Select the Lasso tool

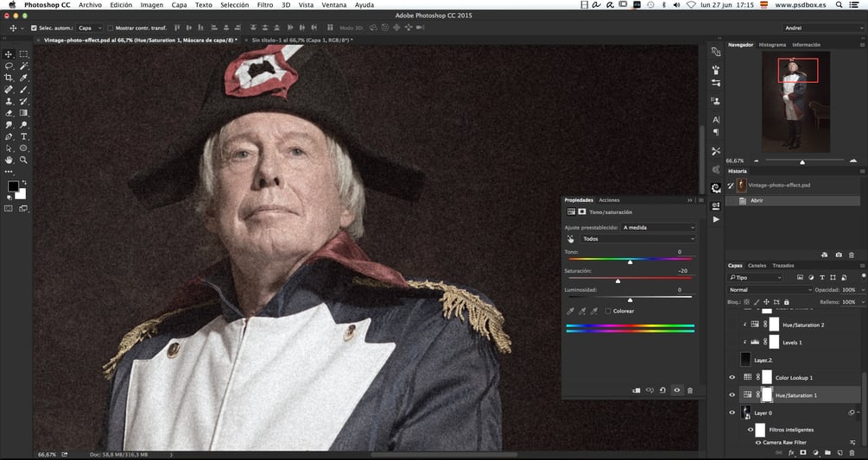(9, 66)
